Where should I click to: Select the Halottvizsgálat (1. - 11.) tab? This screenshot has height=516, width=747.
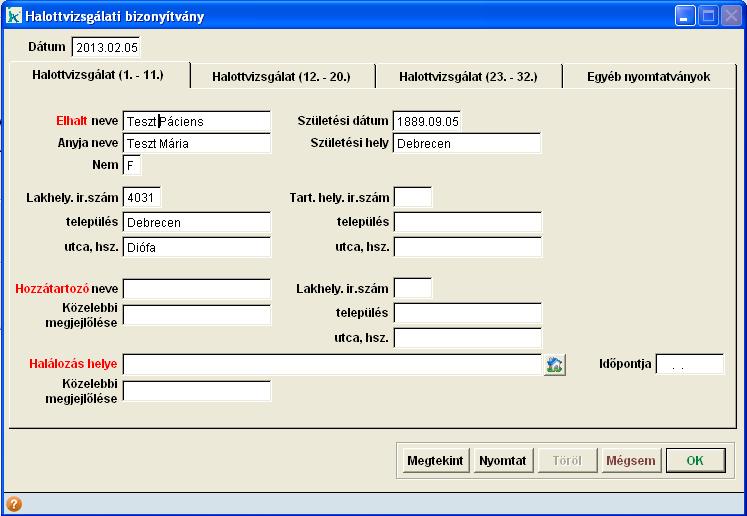click(97, 75)
